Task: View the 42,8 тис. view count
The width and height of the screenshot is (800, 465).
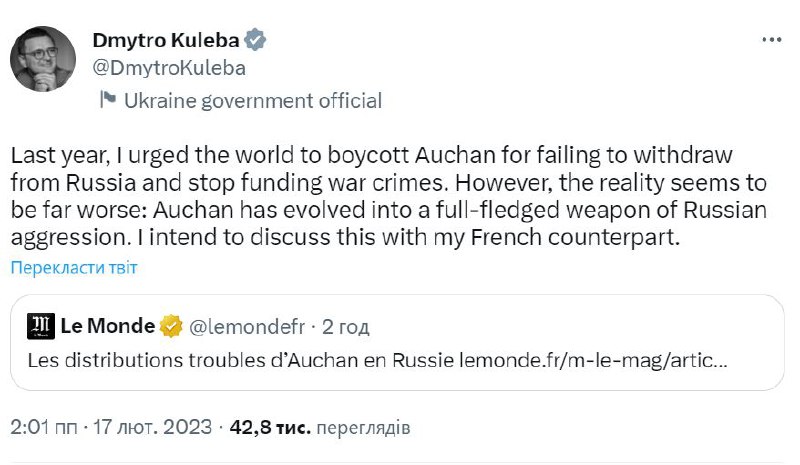Action: pyautogui.click(x=271, y=428)
